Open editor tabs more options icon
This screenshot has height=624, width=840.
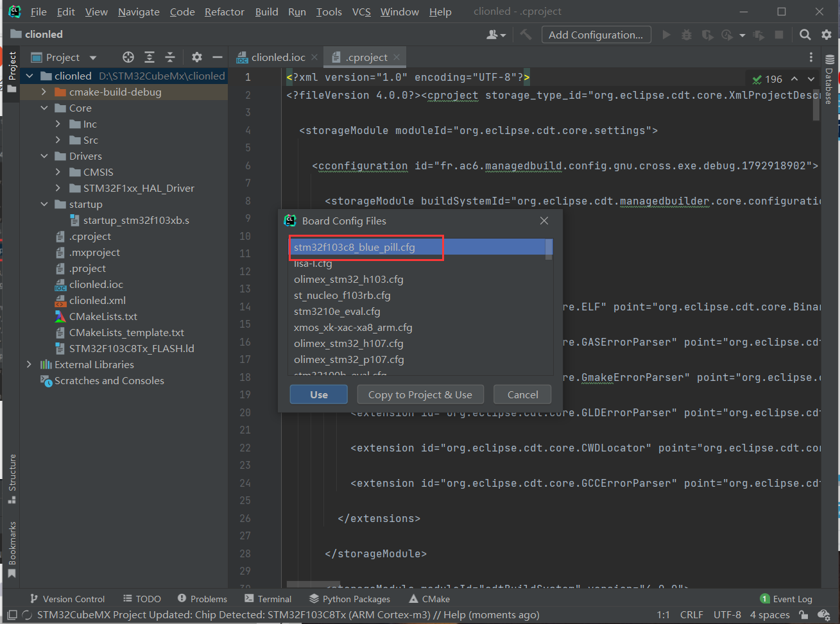click(x=811, y=57)
